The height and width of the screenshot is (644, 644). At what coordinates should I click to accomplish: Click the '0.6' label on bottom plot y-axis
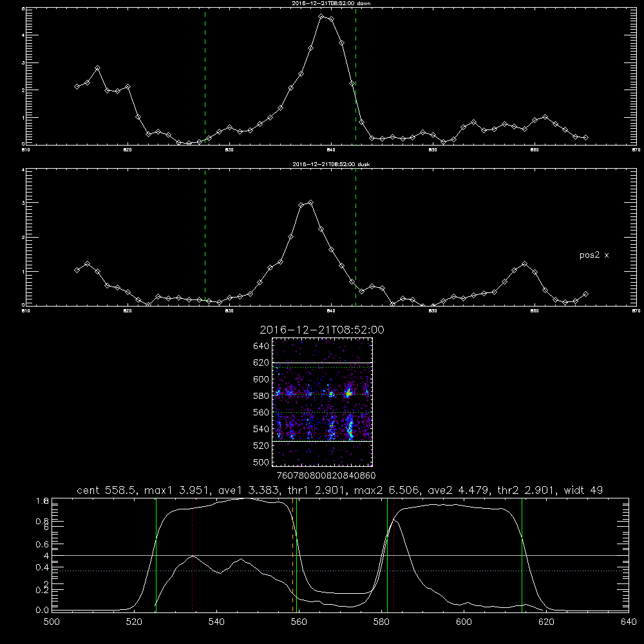click(x=43, y=545)
